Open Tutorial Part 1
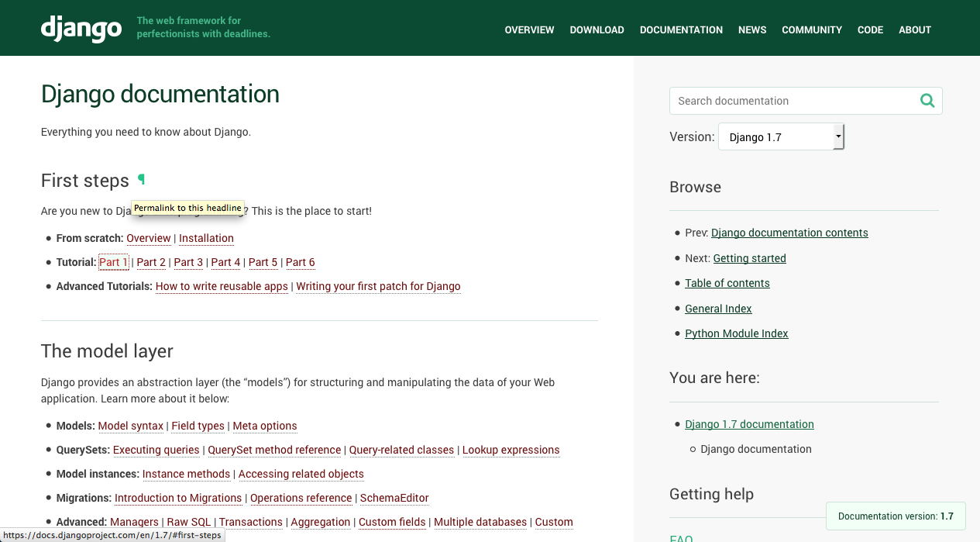Image resolution: width=980 pixels, height=542 pixels. coord(113,262)
